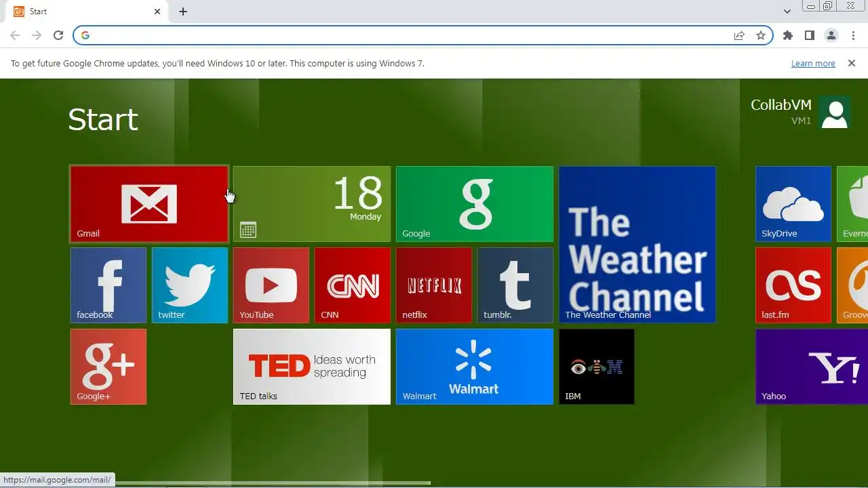Open the tumblr. tile
868x488 pixels.
click(x=515, y=285)
